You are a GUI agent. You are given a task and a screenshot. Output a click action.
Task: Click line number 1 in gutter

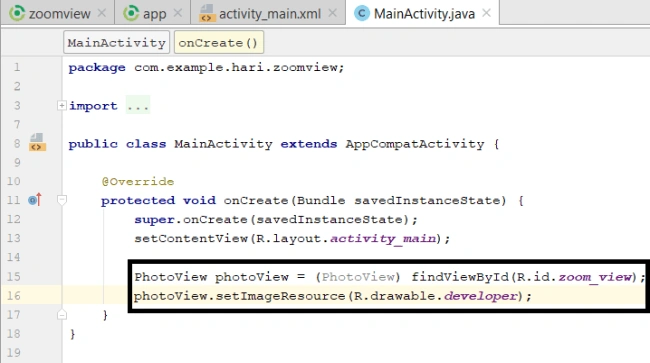point(17,67)
